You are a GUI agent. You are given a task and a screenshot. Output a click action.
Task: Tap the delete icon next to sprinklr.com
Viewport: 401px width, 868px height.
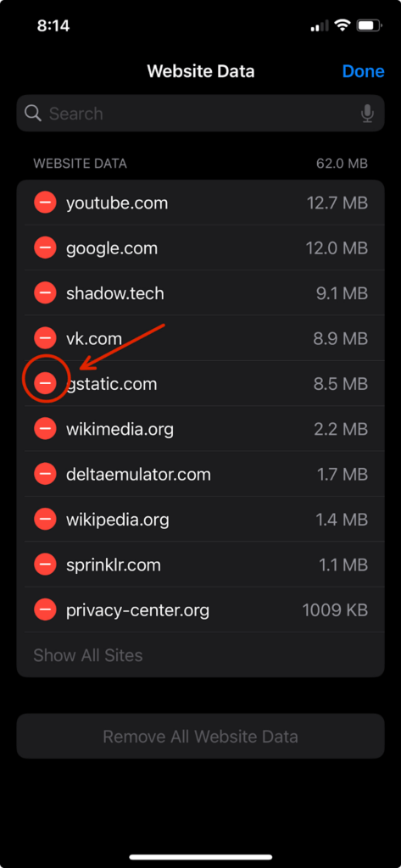(45, 564)
